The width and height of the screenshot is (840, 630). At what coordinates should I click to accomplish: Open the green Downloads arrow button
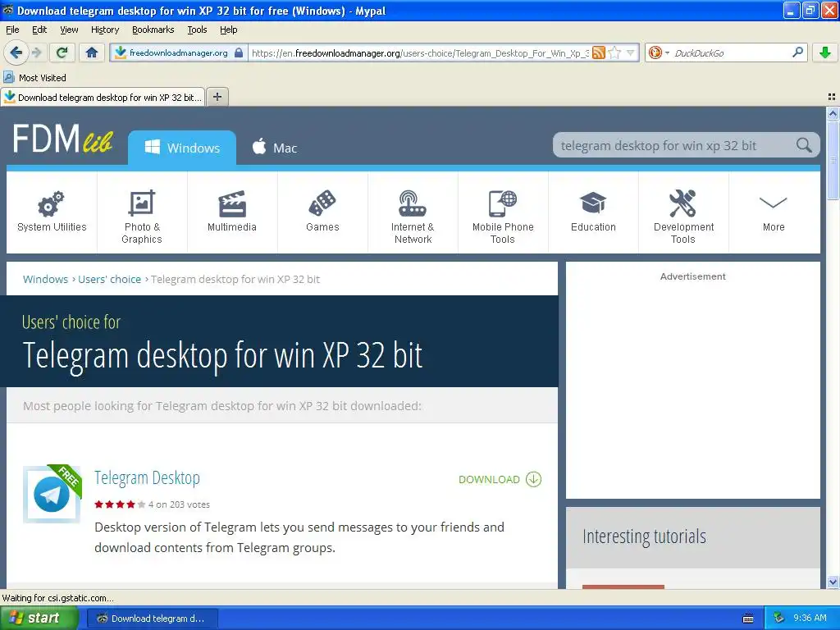[824, 52]
